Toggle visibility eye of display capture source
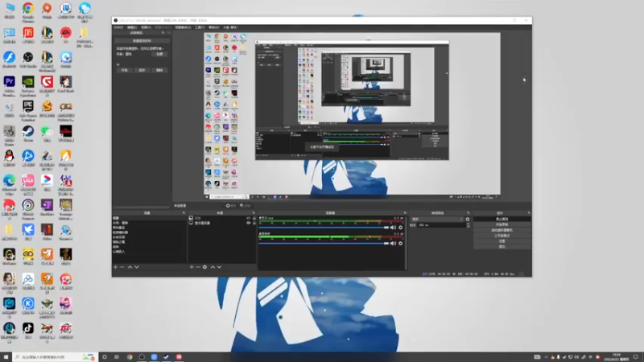The height and width of the screenshot is (362, 644). [248, 223]
